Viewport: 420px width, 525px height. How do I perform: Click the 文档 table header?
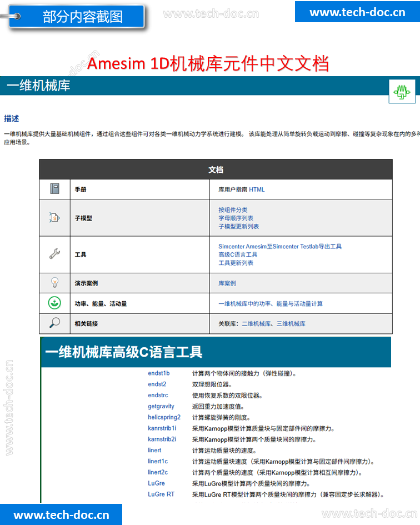(216, 169)
